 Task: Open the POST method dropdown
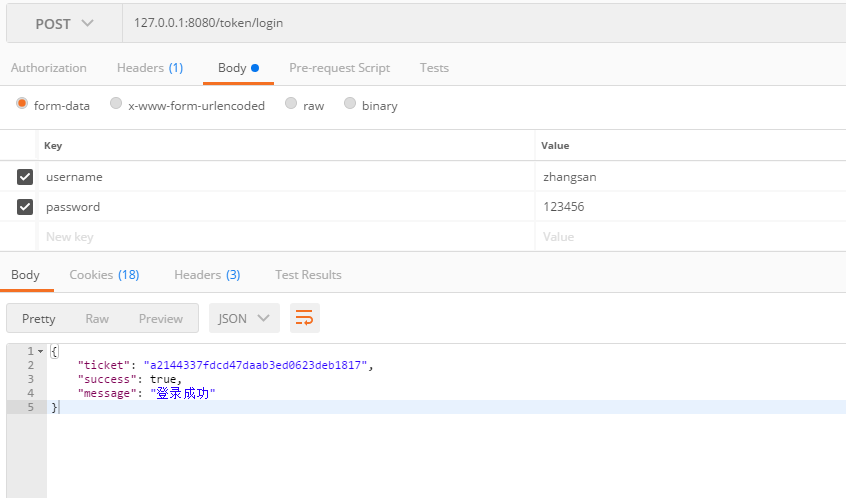click(64, 24)
